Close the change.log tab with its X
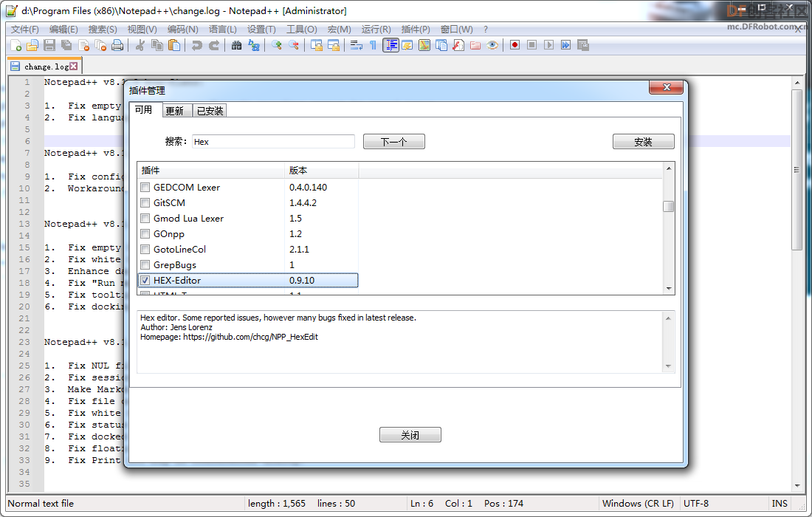 click(x=74, y=66)
